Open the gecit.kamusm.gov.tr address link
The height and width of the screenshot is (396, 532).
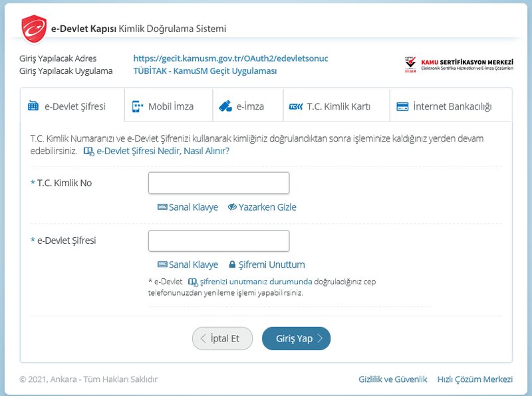231,58
